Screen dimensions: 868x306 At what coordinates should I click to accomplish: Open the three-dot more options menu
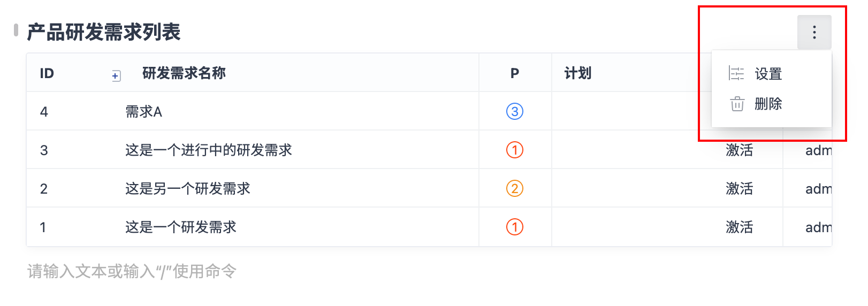(814, 32)
